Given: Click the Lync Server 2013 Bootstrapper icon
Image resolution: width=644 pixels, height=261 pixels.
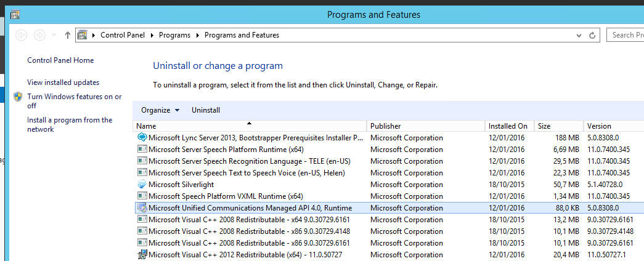Looking at the screenshot, I should coord(142,138).
